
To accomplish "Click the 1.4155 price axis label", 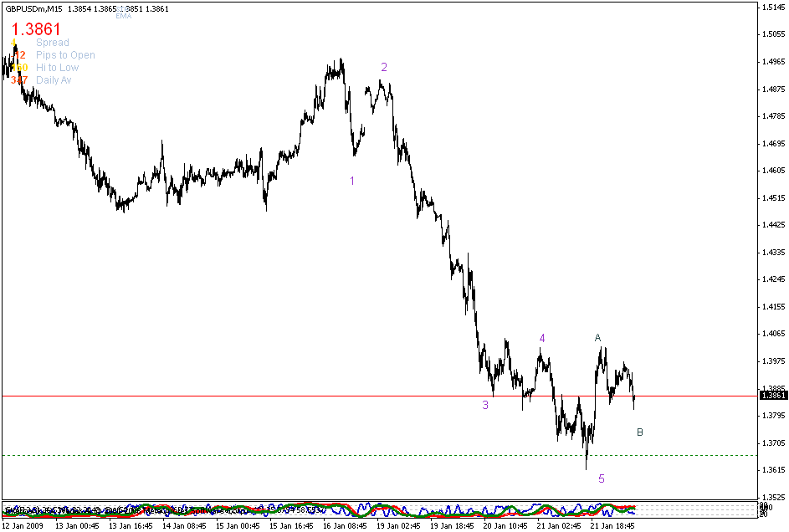I will (774, 307).
